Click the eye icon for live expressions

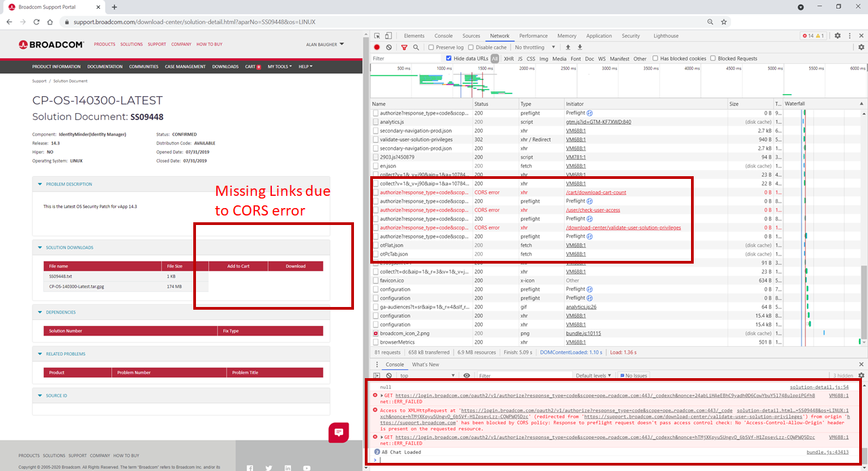[x=465, y=375]
